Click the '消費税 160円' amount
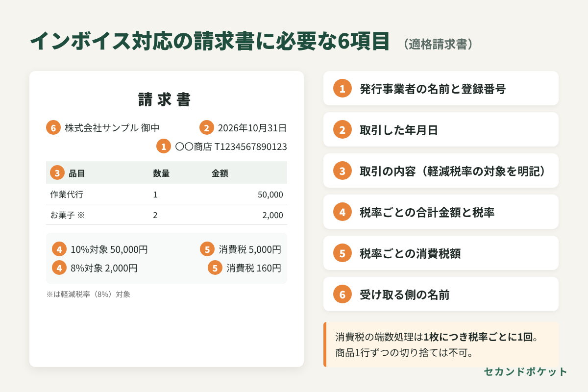 pyautogui.click(x=254, y=268)
